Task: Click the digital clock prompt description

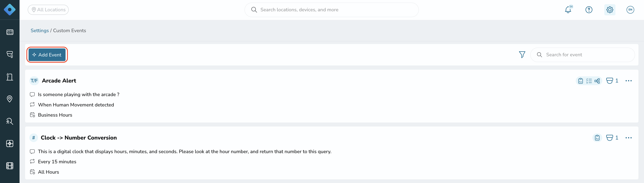Action: tap(185, 152)
